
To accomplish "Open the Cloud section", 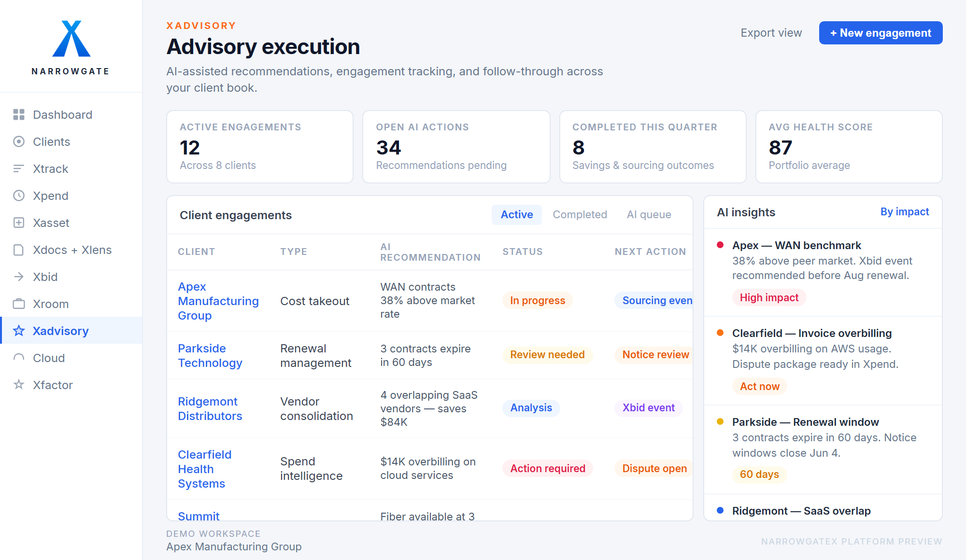I will coord(71,358).
